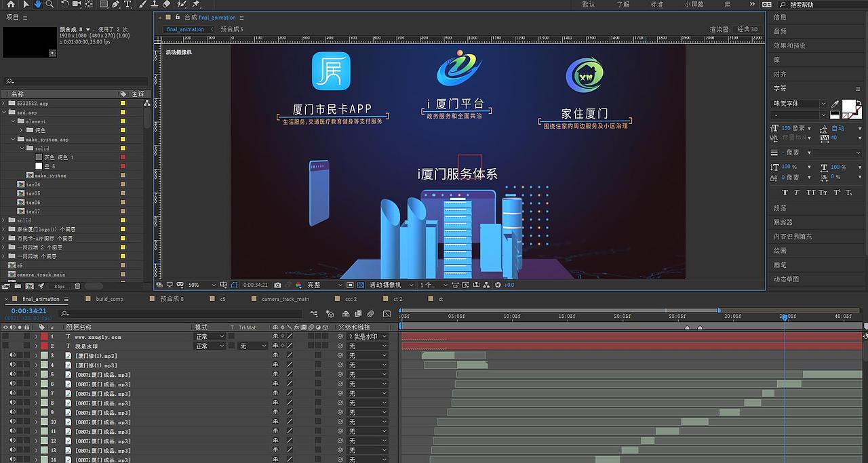Open resolution dropdown showing 完整
The width and height of the screenshot is (868, 463).
pyautogui.click(x=325, y=285)
